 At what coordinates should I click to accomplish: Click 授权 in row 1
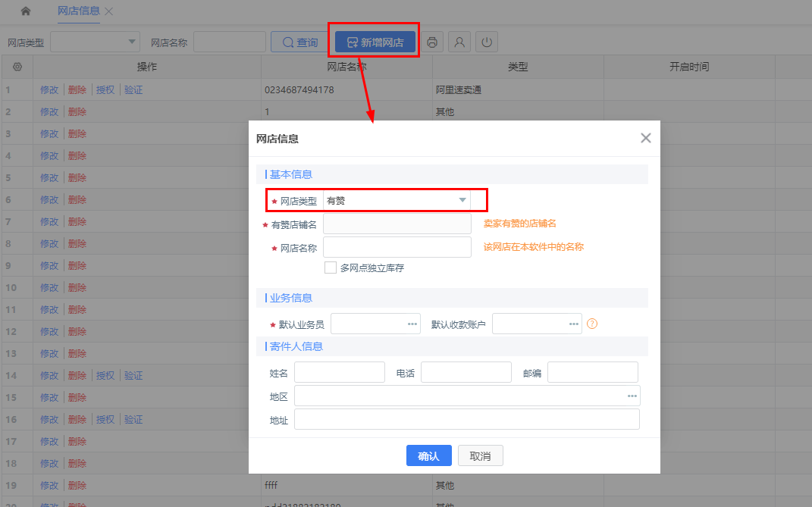point(105,89)
